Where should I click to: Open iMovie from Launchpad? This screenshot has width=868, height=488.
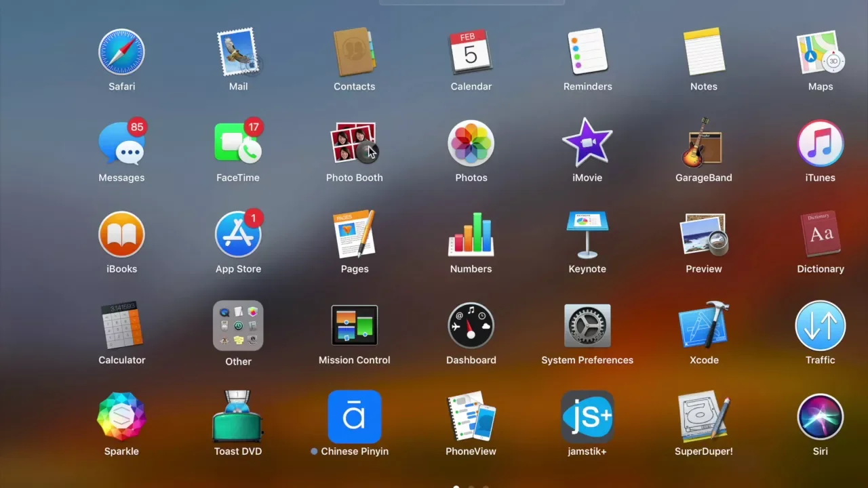click(x=587, y=143)
